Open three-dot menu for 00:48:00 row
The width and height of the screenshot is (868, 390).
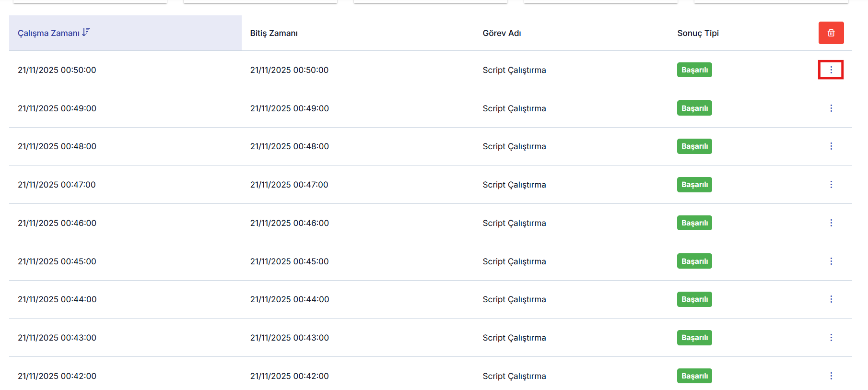[831, 146]
